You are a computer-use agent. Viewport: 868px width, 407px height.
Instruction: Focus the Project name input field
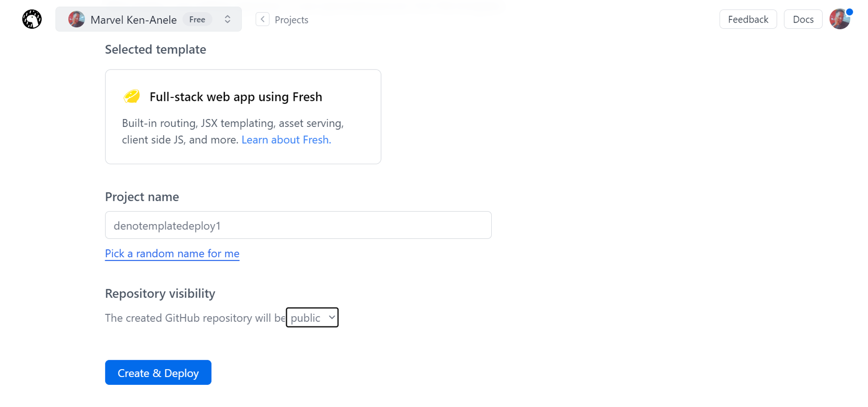click(298, 225)
